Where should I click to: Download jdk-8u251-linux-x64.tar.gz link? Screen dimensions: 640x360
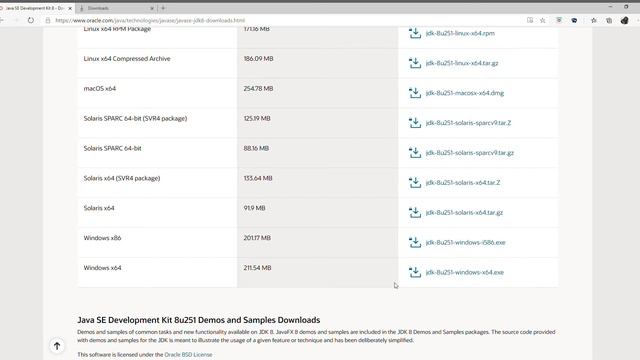pyautogui.click(x=462, y=63)
